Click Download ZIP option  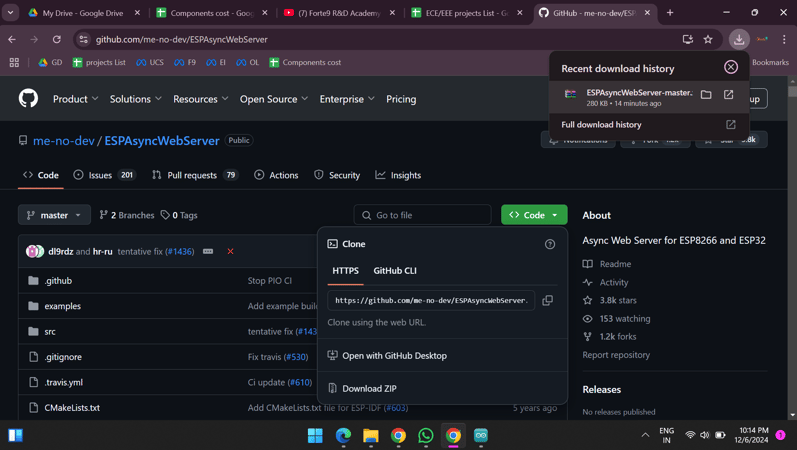pyautogui.click(x=369, y=388)
